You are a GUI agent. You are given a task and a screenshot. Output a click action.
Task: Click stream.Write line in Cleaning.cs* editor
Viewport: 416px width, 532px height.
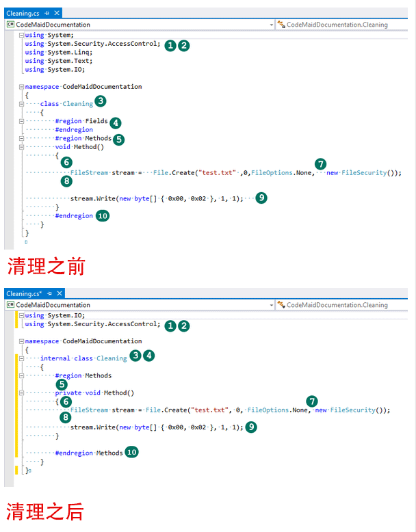pos(157,427)
